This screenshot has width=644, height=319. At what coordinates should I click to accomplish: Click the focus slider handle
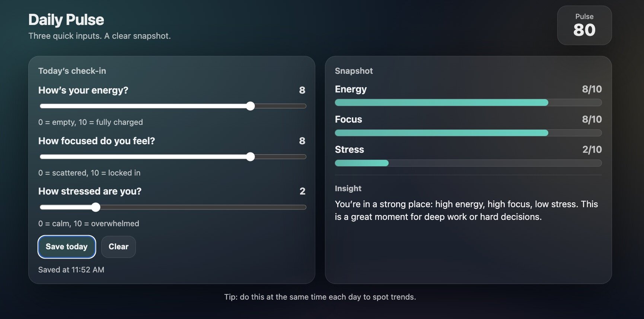251,157
